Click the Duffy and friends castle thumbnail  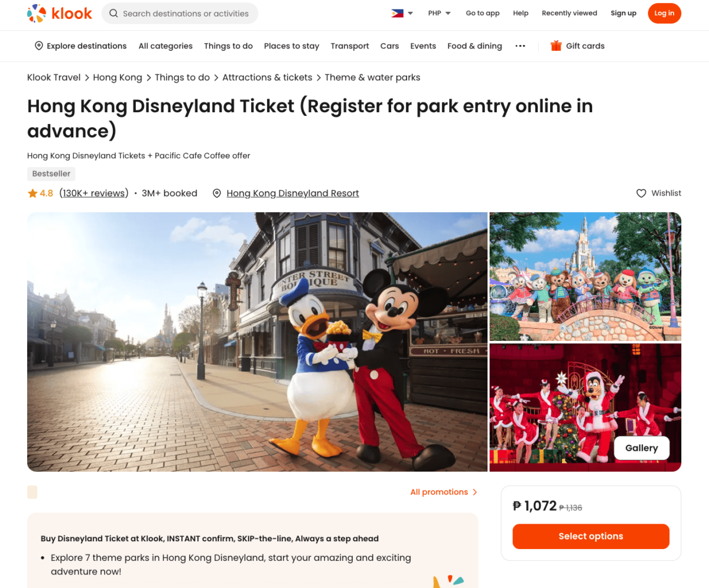585,277
